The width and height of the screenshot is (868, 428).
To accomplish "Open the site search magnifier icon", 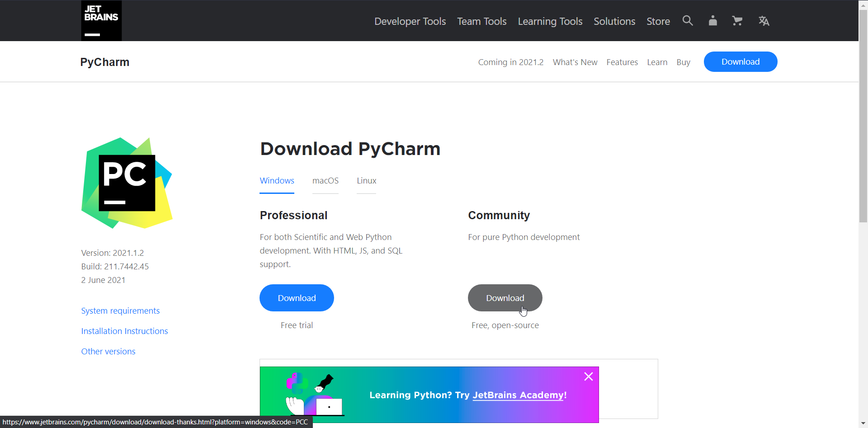I will (688, 21).
